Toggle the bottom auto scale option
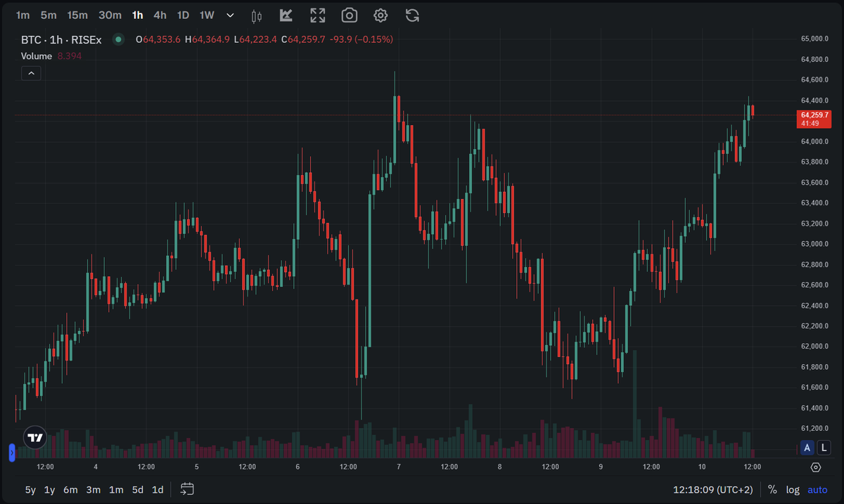844x504 pixels. 817,489
